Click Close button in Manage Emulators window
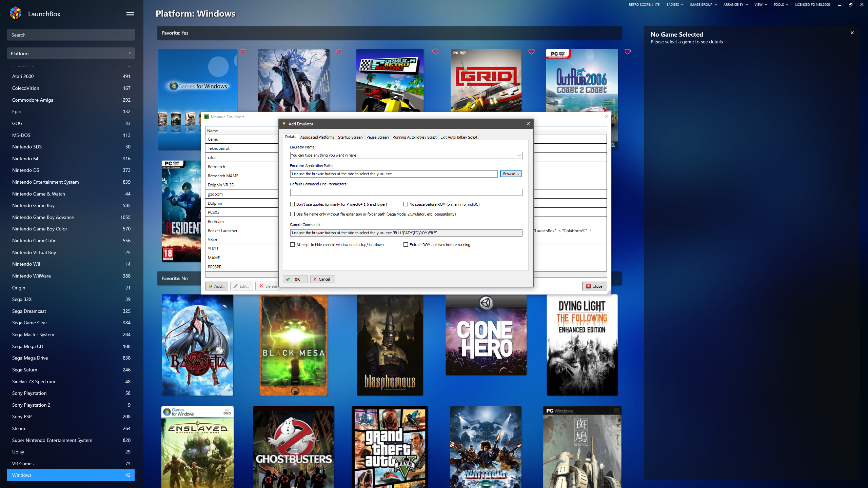Viewport: 868px width, 488px height. tap(594, 286)
